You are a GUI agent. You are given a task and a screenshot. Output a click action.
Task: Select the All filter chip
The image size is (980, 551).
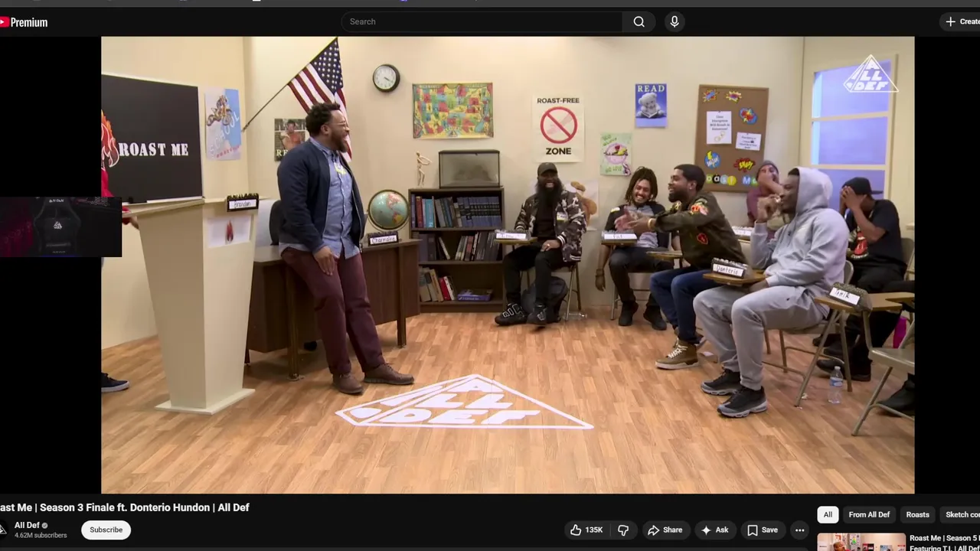828,514
